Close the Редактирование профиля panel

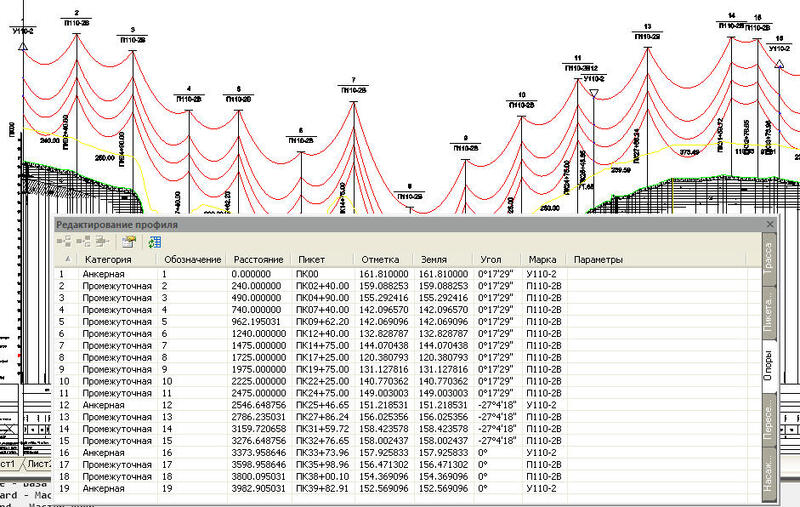tap(770, 224)
